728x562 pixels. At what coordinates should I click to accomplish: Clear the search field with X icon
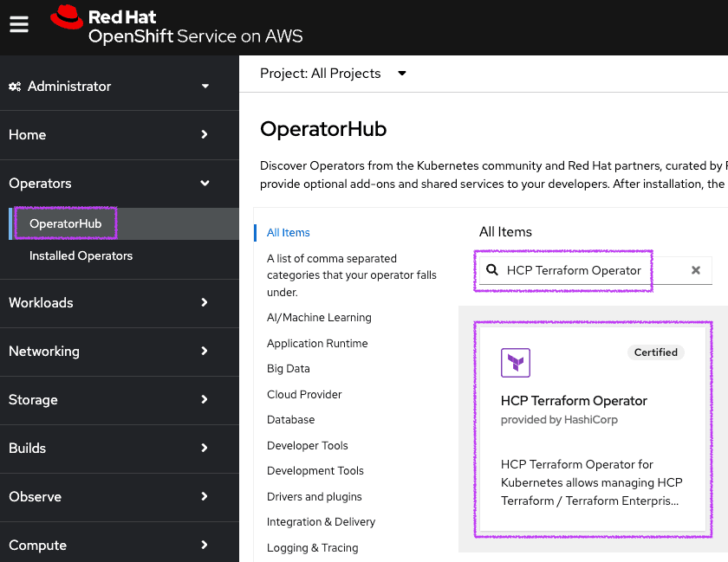[695, 270]
